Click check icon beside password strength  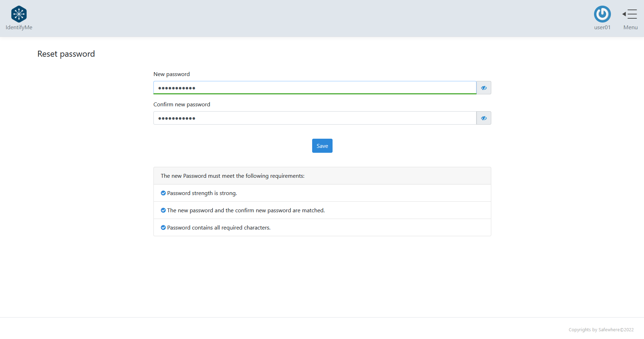pyautogui.click(x=163, y=193)
